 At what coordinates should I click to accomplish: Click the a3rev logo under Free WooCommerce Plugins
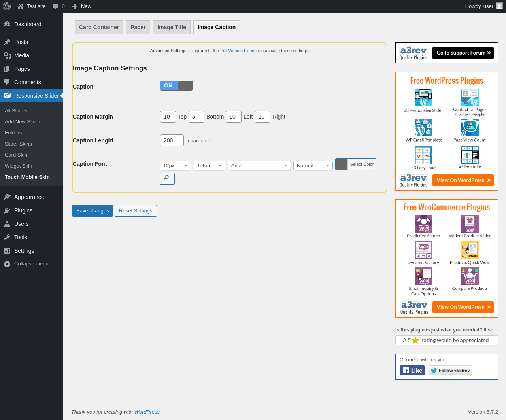click(x=414, y=307)
